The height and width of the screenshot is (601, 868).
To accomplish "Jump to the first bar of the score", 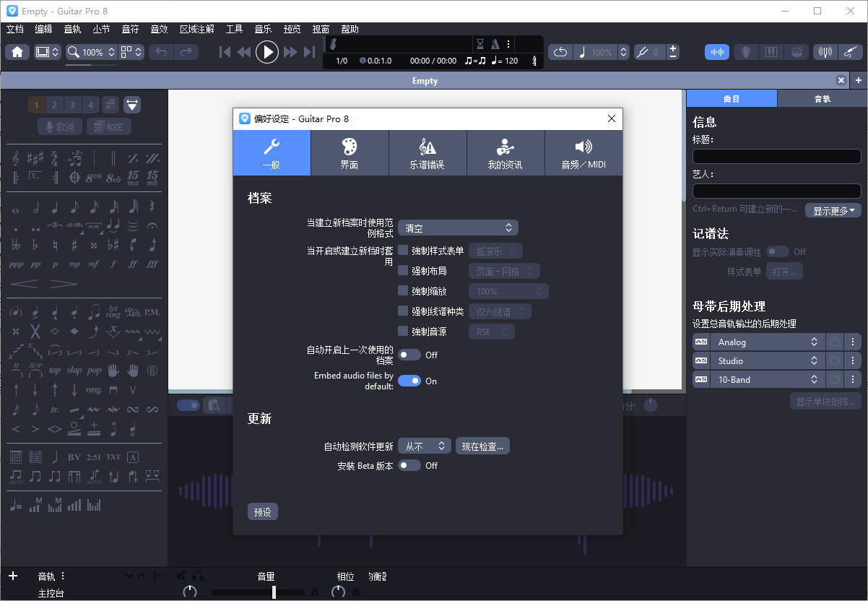I will (225, 52).
